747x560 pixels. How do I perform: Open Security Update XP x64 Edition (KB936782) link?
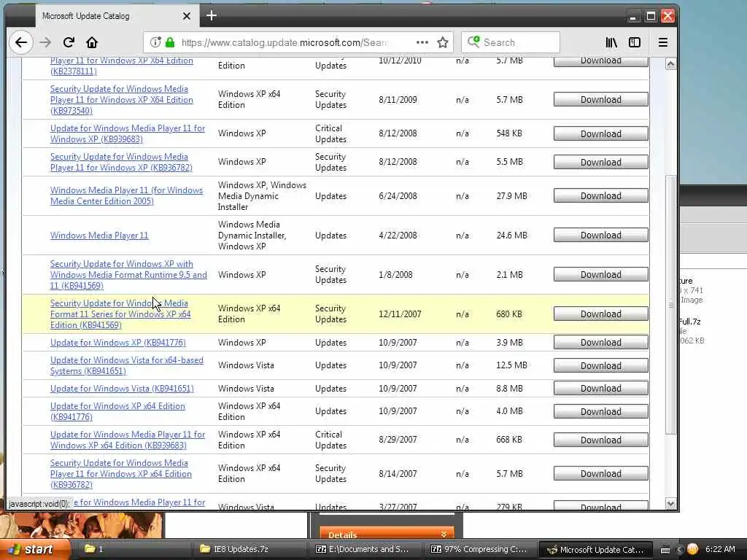pos(120,473)
